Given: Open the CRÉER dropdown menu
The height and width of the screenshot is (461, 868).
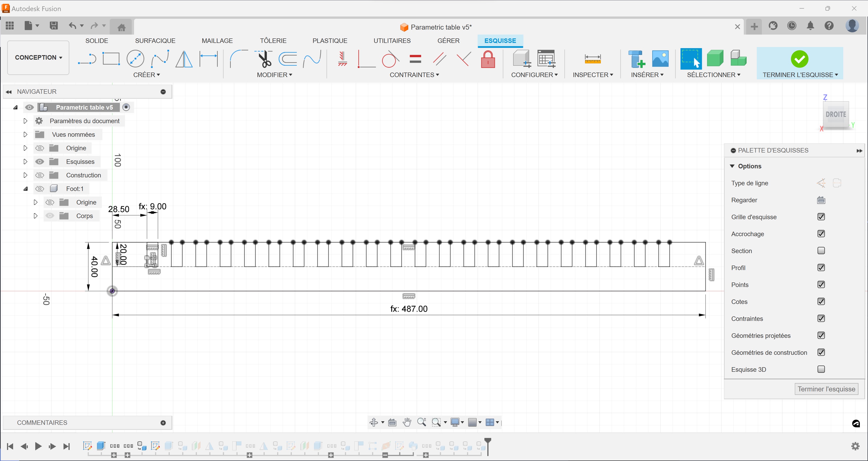Looking at the screenshot, I should tap(146, 75).
